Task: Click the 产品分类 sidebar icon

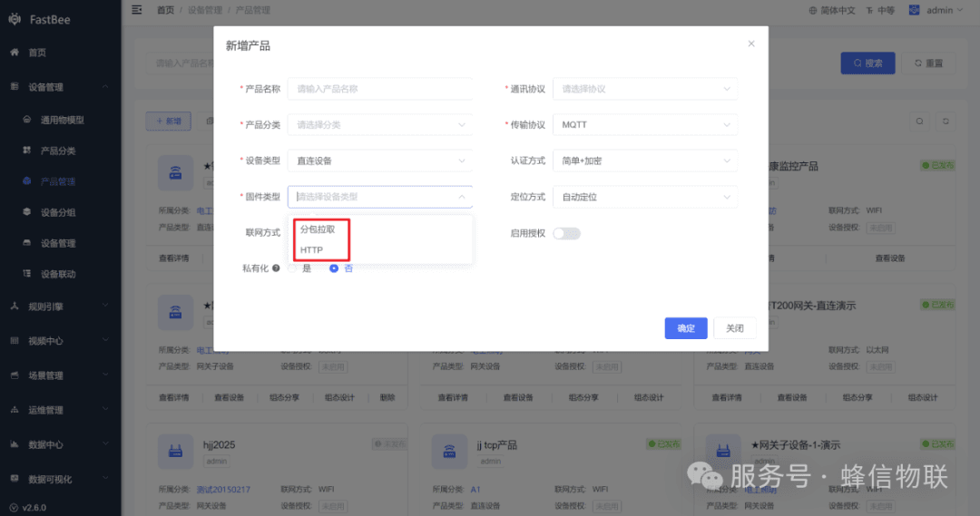Action: coord(27,150)
